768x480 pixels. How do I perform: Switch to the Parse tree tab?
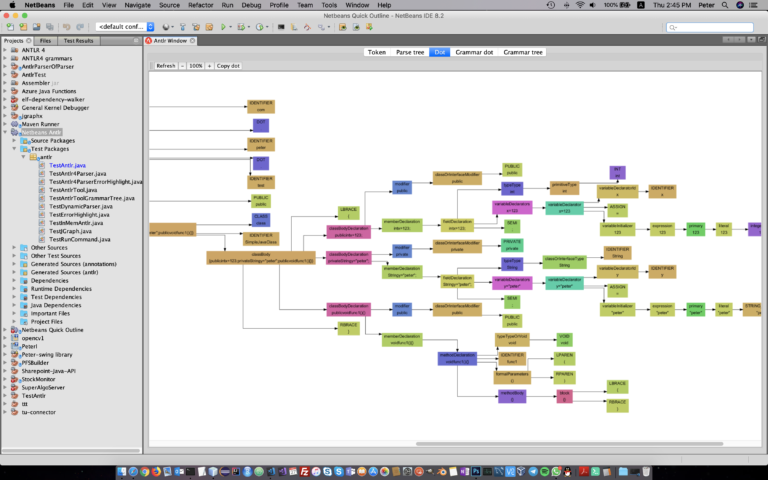coord(410,52)
